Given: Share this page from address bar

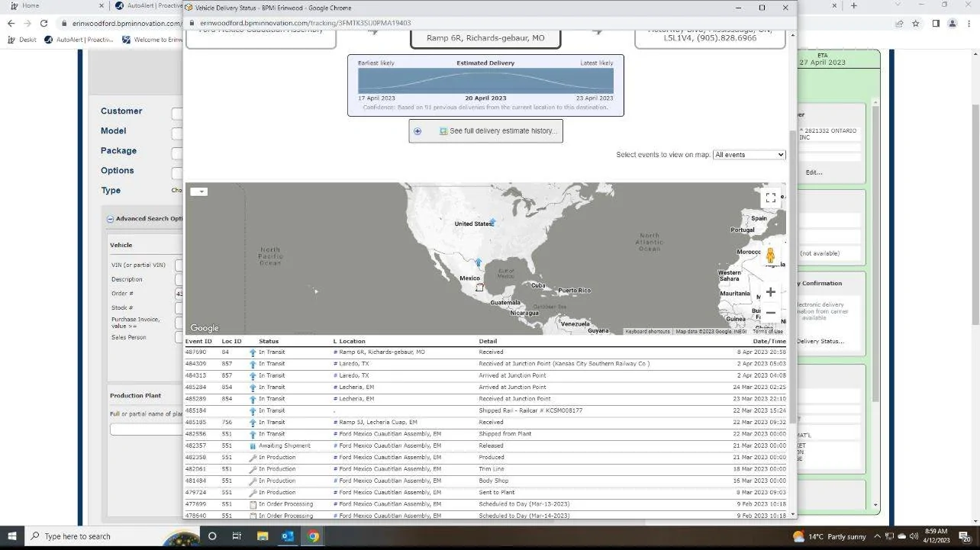Looking at the screenshot, I should pyautogui.click(x=901, y=24).
